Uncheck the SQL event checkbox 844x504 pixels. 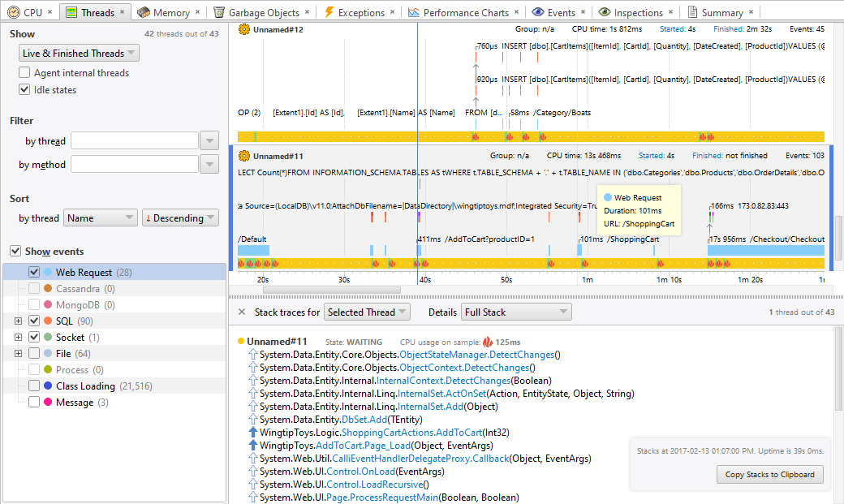pyautogui.click(x=34, y=321)
